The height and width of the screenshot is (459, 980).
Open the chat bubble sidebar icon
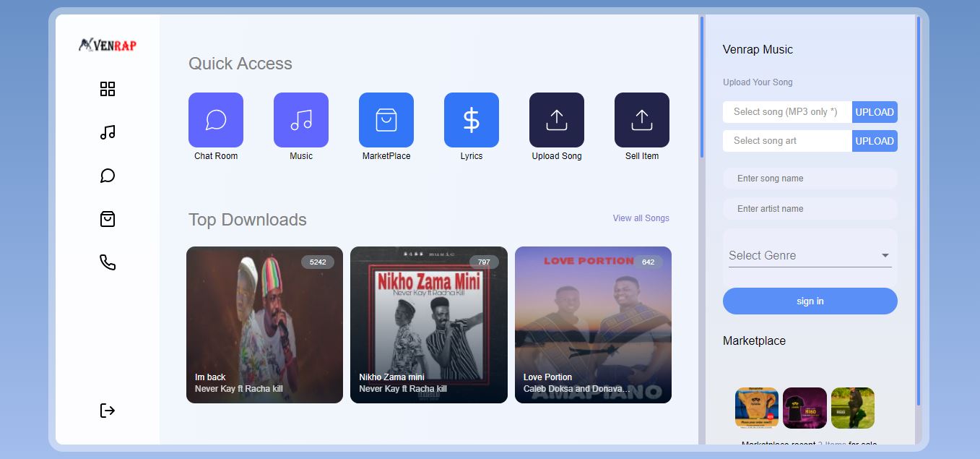click(108, 176)
